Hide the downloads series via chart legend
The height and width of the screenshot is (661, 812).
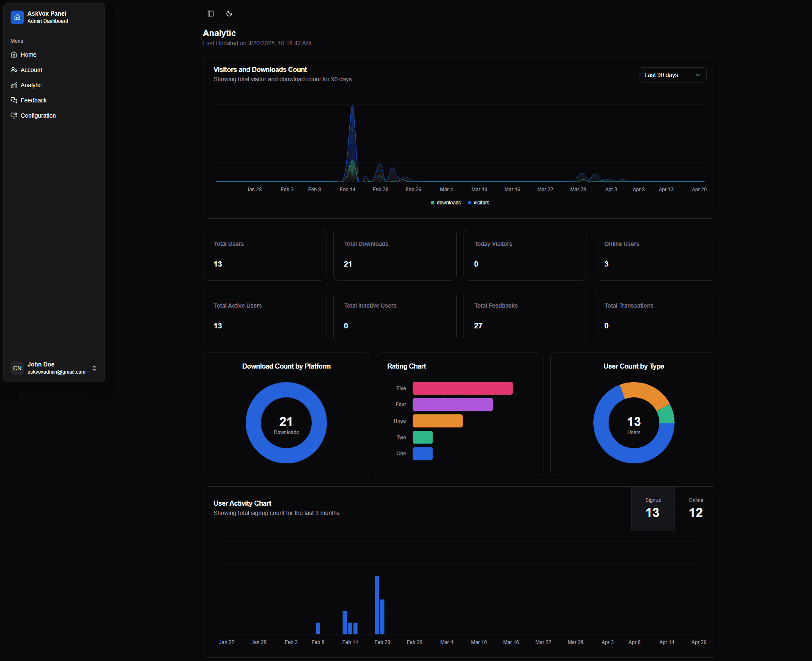[446, 203]
